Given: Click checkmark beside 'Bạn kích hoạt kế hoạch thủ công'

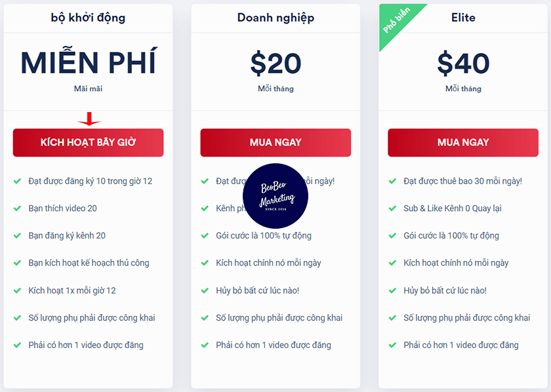Looking at the screenshot, I should (18, 263).
